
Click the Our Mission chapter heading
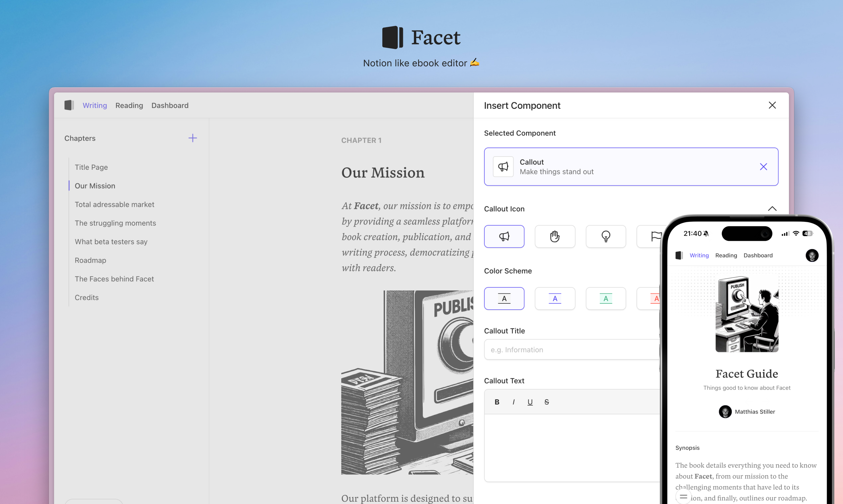(383, 172)
